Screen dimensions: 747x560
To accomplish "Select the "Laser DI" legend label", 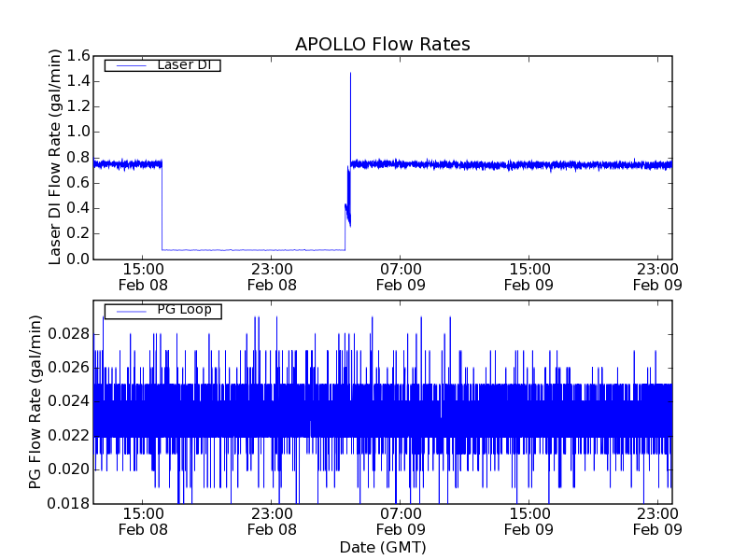I will click(x=183, y=64).
